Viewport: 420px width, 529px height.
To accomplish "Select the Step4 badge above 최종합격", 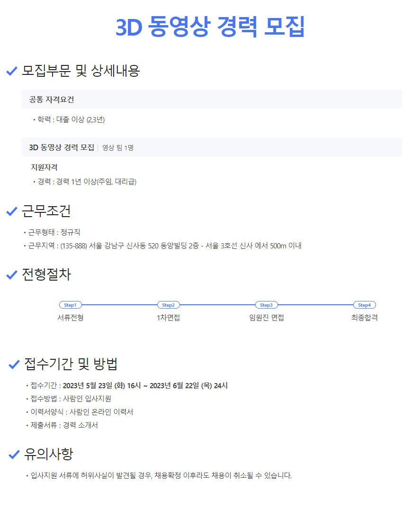I will click(x=364, y=305).
